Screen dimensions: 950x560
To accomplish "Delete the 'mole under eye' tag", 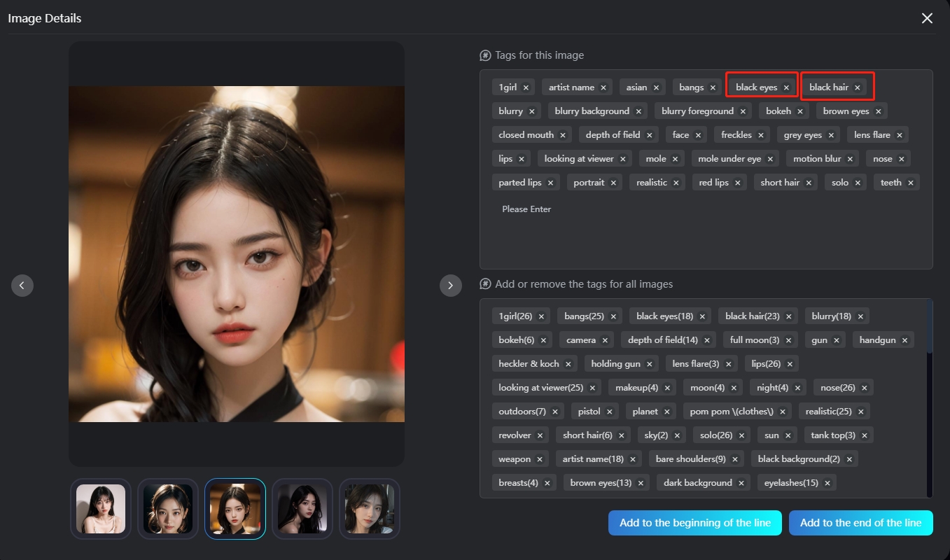I will (770, 159).
